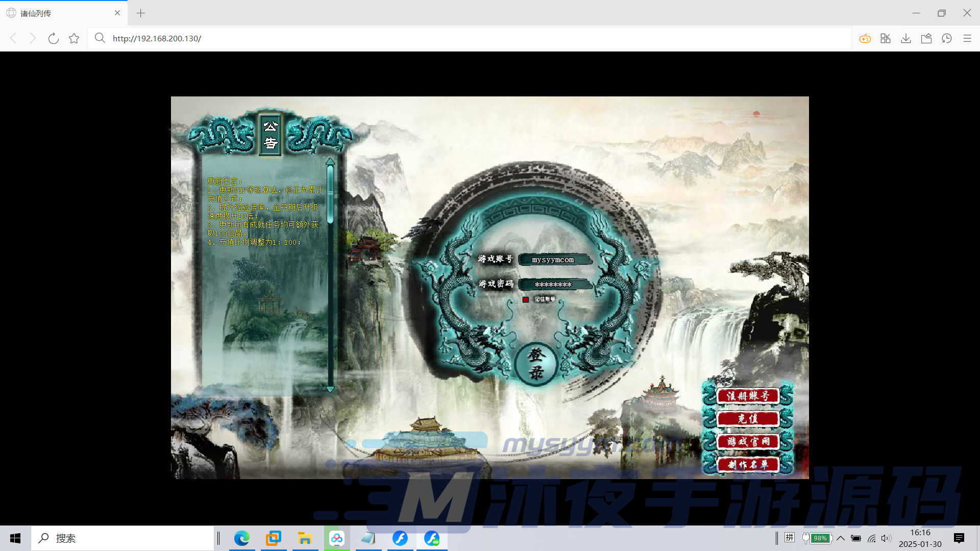Open a new tab with plus button

click(x=141, y=13)
